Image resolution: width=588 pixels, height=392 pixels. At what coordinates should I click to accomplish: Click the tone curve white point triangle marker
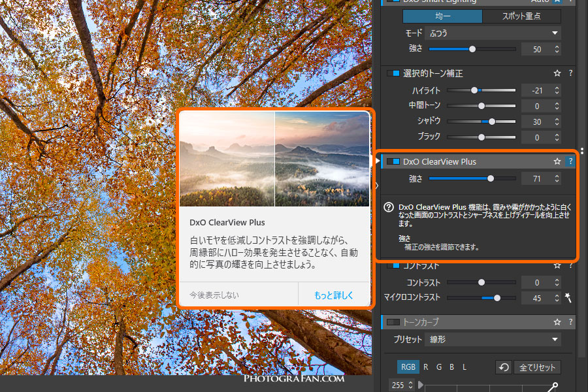tap(420, 385)
